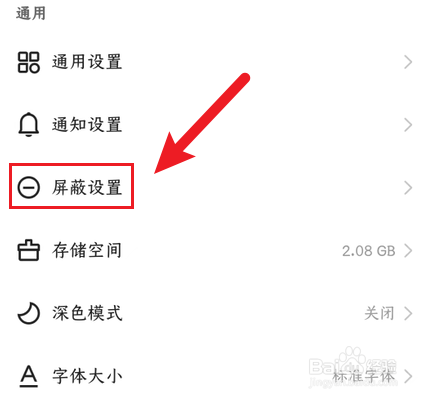The width and height of the screenshot is (426, 400).
Task: Tap the four-squares icon for 通用设置
Action: tap(28, 62)
